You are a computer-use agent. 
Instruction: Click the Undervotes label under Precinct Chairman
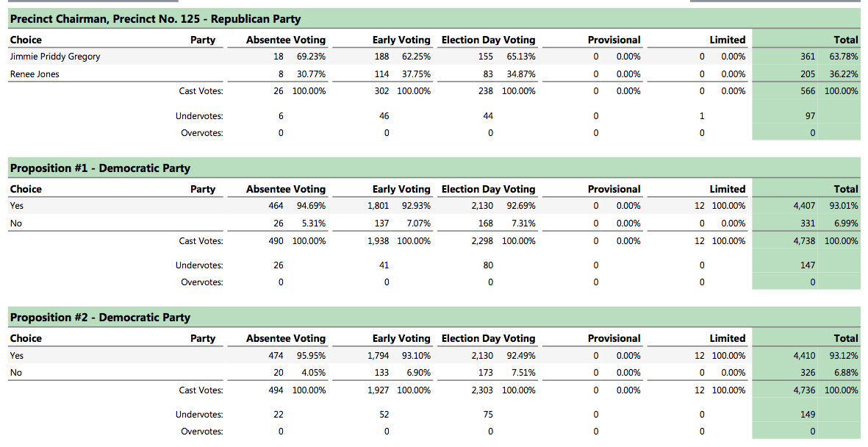[199, 116]
